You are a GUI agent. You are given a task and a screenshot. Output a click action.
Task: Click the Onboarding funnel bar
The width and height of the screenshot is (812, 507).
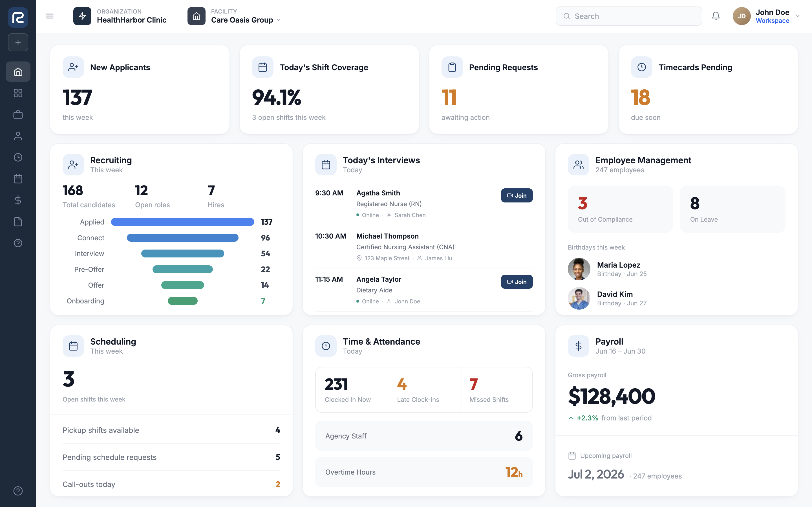pos(183,301)
